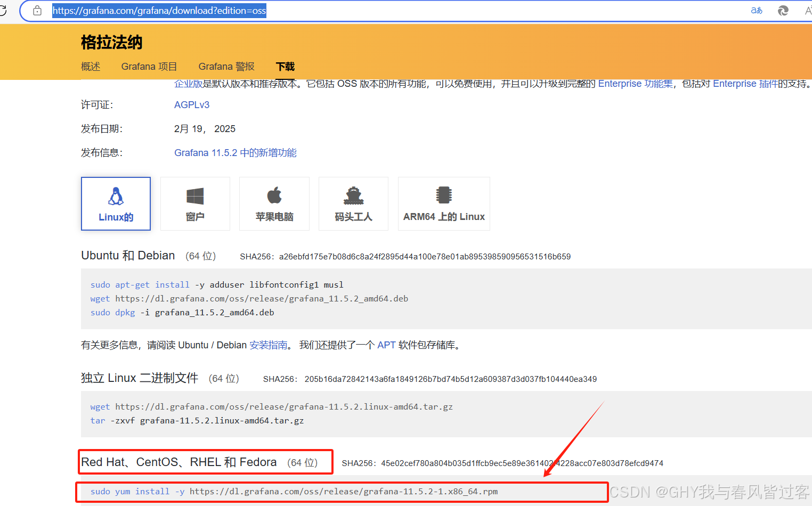The width and height of the screenshot is (812, 506).
Task: Click the sudo apt-get install command line
Action: pos(217,285)
